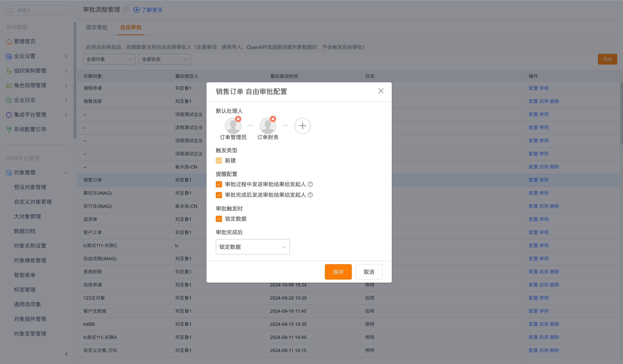Viewport: 623px width, 364px height.
Task: Click 删除 for the 差旅报销 row
Action: point(554,272)
